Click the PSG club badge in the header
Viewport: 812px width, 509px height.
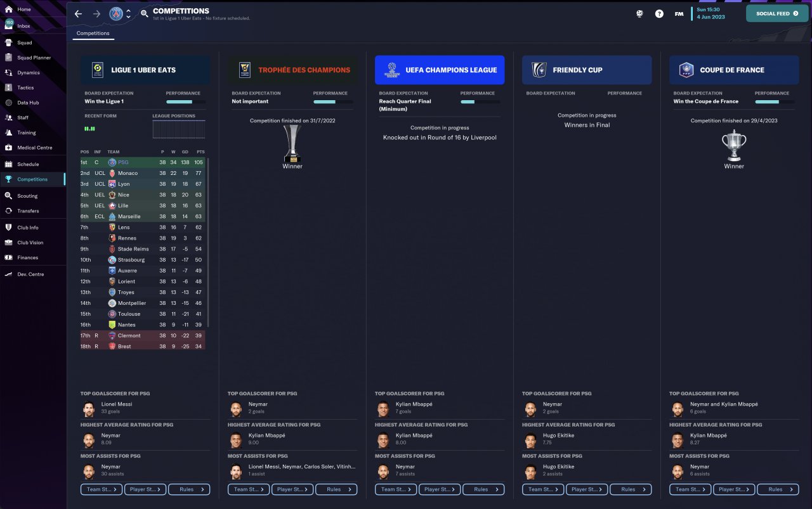click(x=116, y=13)
